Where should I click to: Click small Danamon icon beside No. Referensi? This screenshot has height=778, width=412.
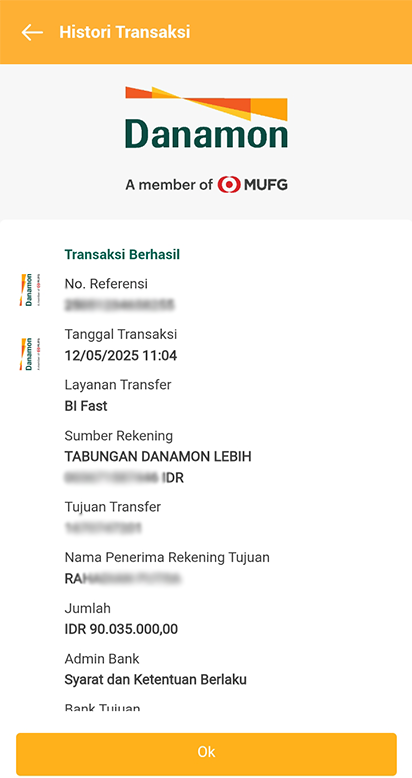(x=30, y=289)
